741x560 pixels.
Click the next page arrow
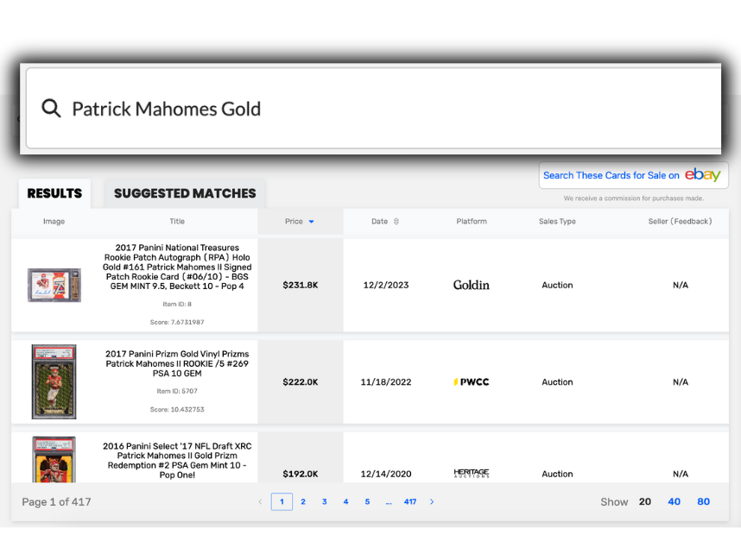point(432,502)
